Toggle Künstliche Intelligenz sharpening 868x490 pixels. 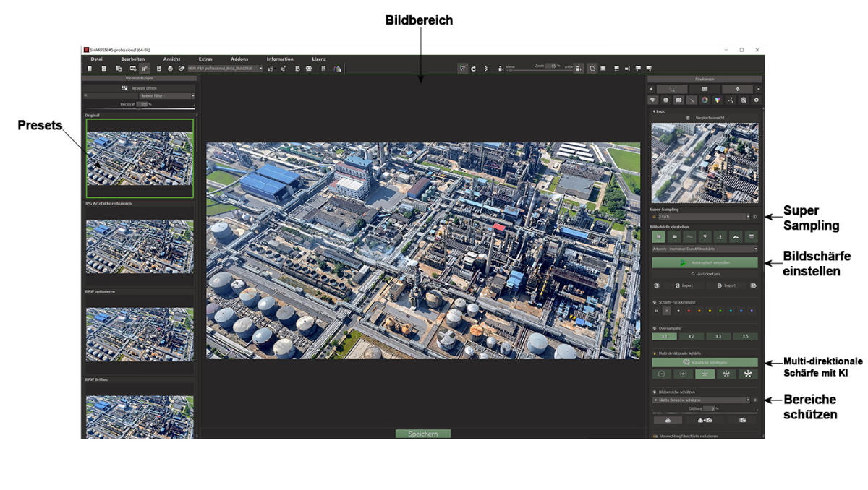pyautogui.click(x=705, y=362)
